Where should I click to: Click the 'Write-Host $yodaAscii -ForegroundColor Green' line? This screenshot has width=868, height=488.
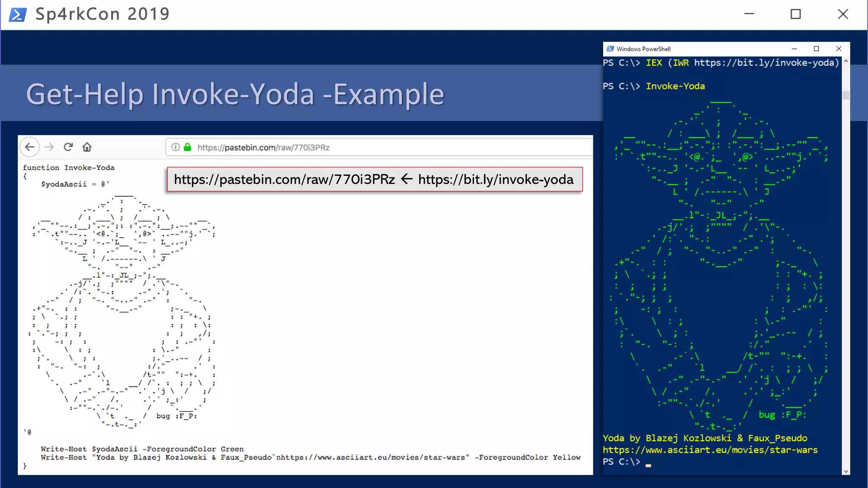pyautogui.click(x=142, y=449)
